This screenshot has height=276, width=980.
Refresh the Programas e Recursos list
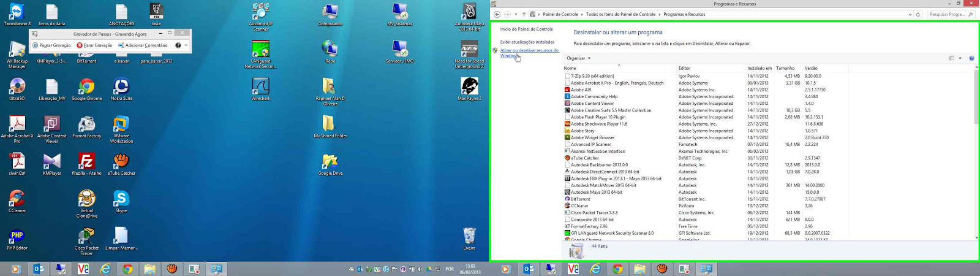(x=918, y=14)
